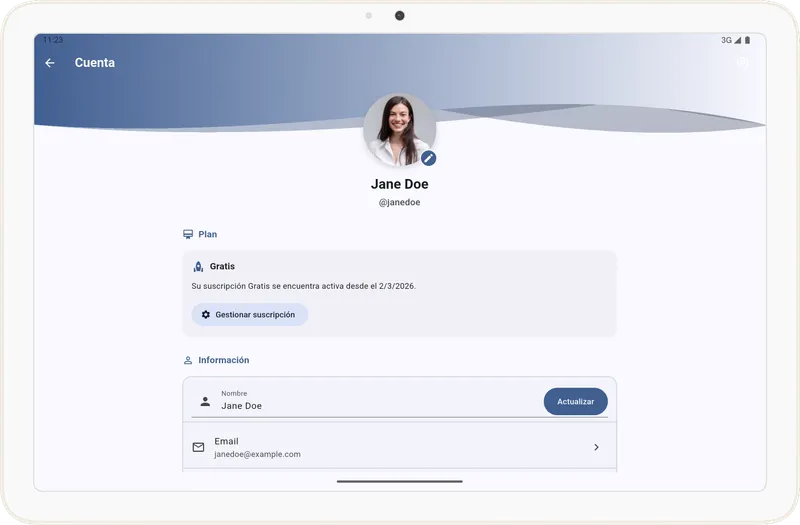Click the person outline icon by Información

pos(188,360)
